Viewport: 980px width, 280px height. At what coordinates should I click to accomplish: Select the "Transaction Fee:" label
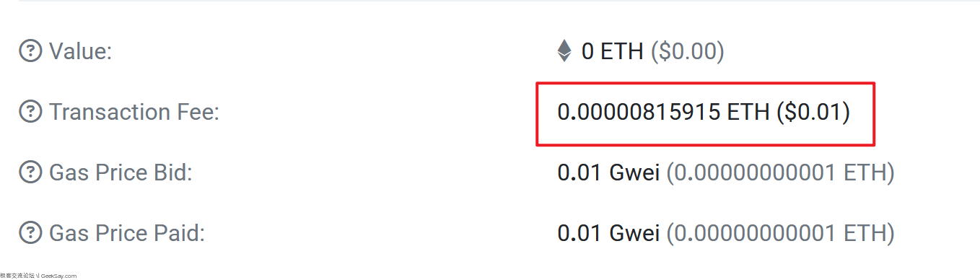(x=134, y=113)
